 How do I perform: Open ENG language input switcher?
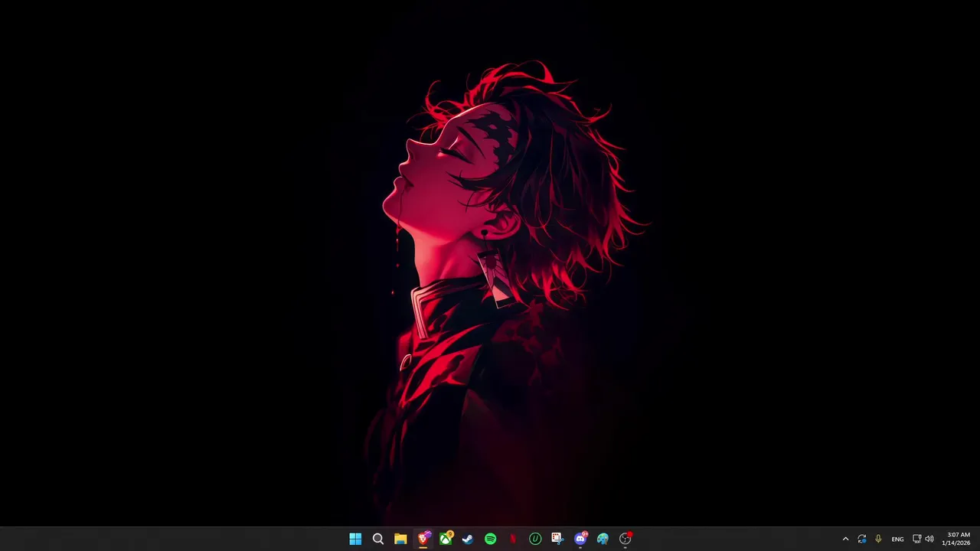pos(897,539)
